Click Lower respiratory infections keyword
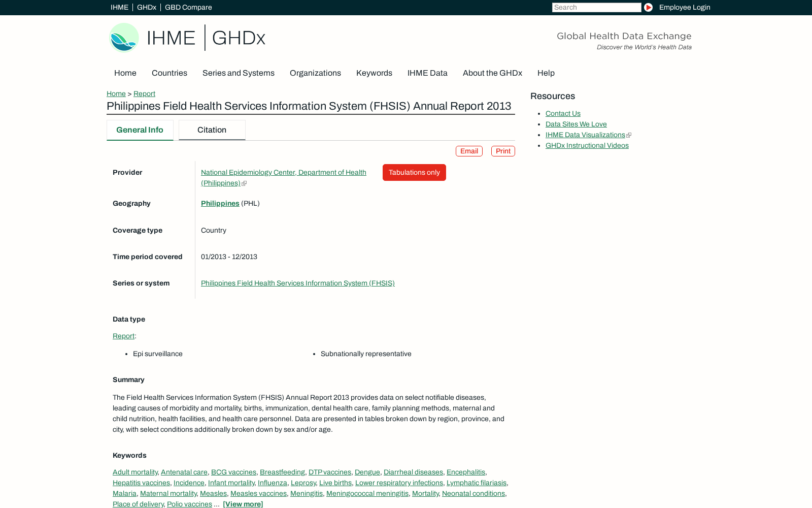812x508 pixels. 399,483
